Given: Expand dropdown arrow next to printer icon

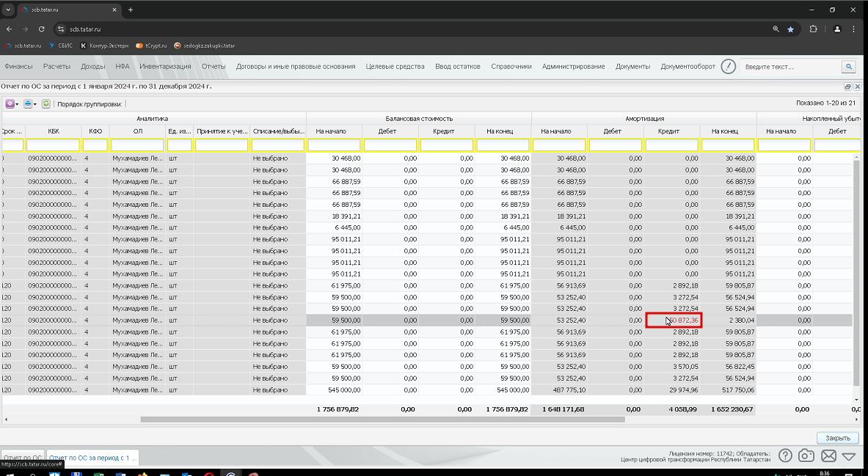Looking at the screenshot, I should point(35,105).
